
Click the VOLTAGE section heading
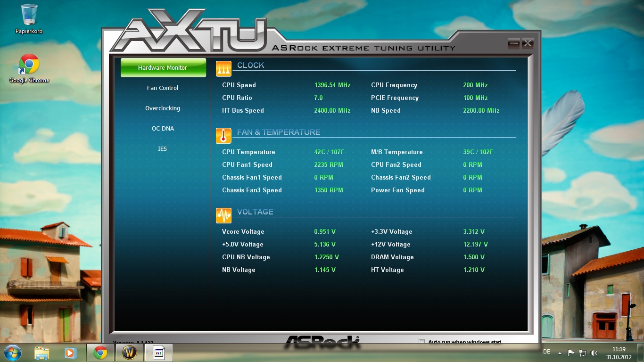(x=255, y=212)
